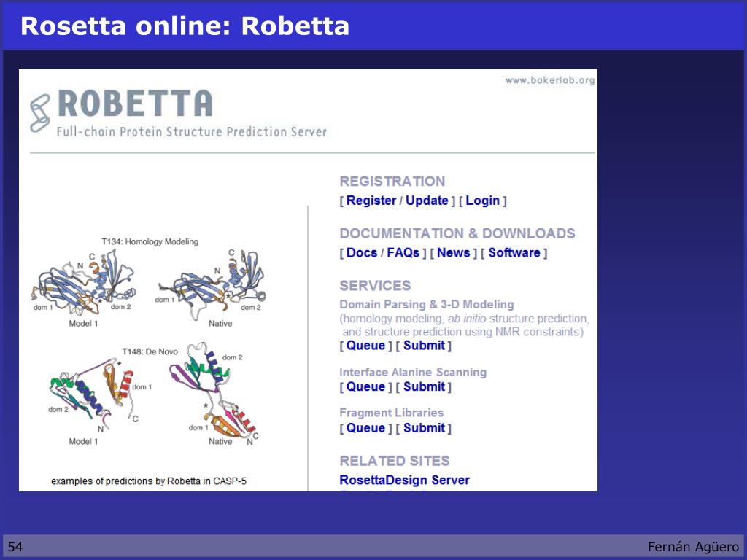The image size is (747, 560).
Task: Click the Interface Alanine Scanning text
Action: pos(413,372)
